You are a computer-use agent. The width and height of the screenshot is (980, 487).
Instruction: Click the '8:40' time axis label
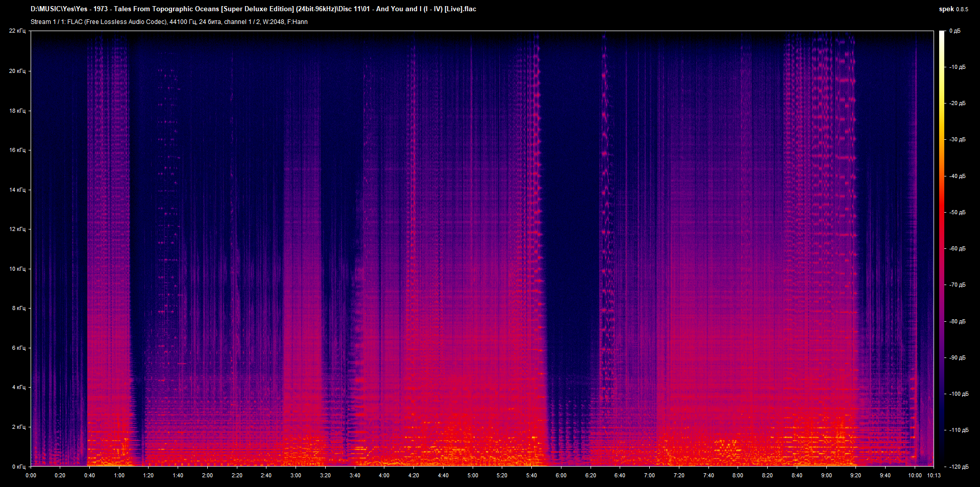click(x=797, y=475)
